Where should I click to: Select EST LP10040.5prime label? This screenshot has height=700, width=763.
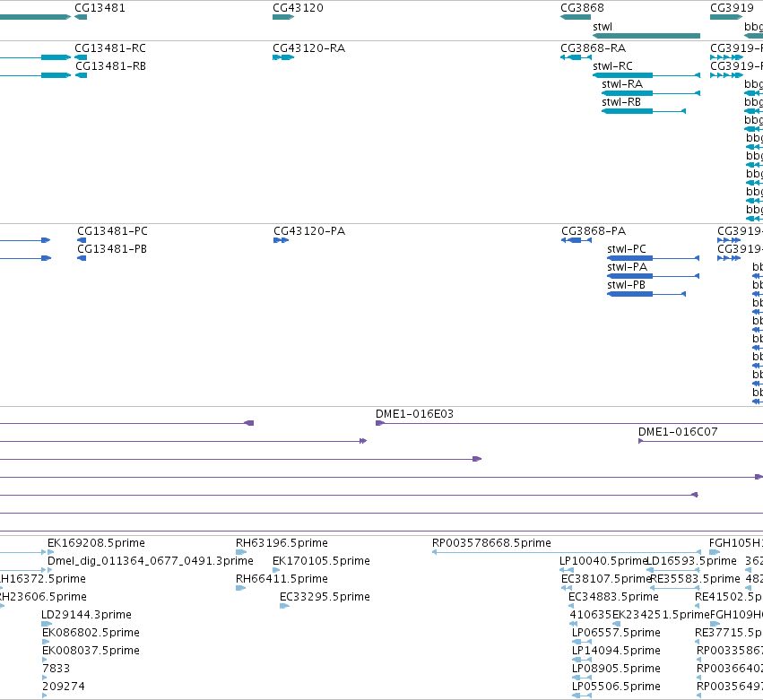point(603,561)
